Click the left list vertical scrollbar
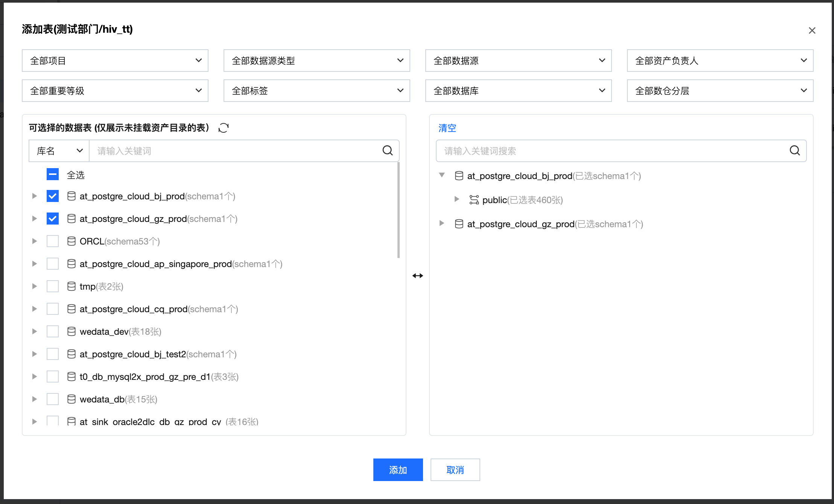This screenshot has height=504, width=834. pos(398,211)
